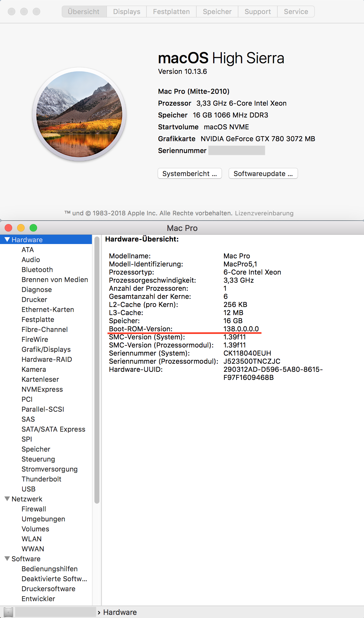Image resolution: width=364 pixels, height=618 pixels.
Task: Select Speicher in the sidebar list
Action: [x=36, y=449]
